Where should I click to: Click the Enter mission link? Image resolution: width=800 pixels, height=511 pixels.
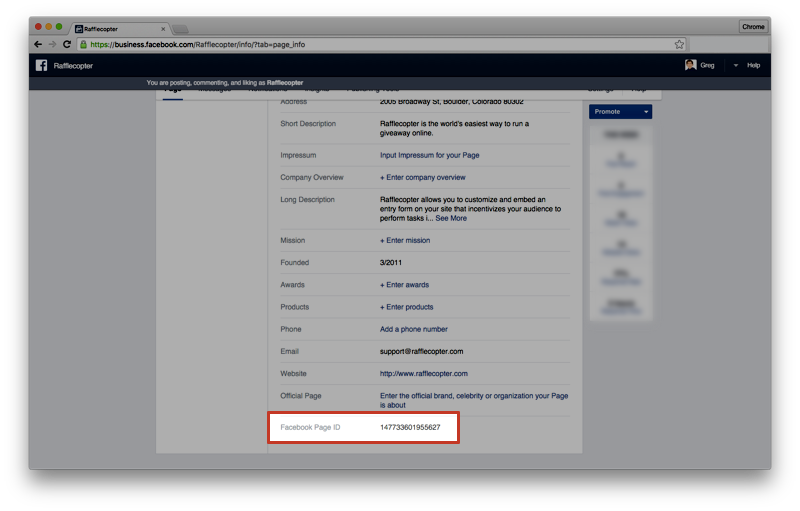point(405,240)
